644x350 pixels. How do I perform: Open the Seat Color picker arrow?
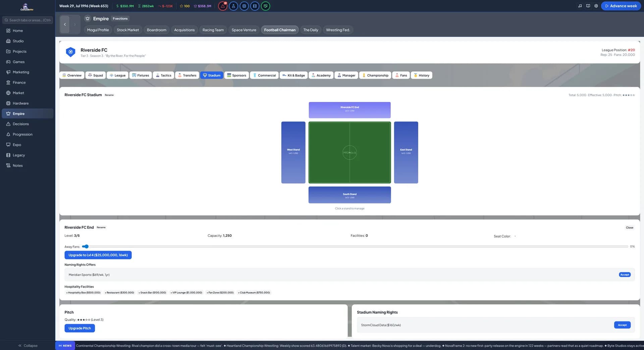point(515,236)
